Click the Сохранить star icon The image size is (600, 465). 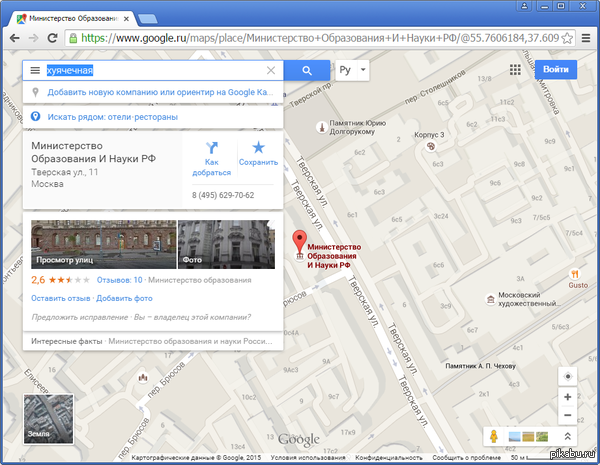258,147
